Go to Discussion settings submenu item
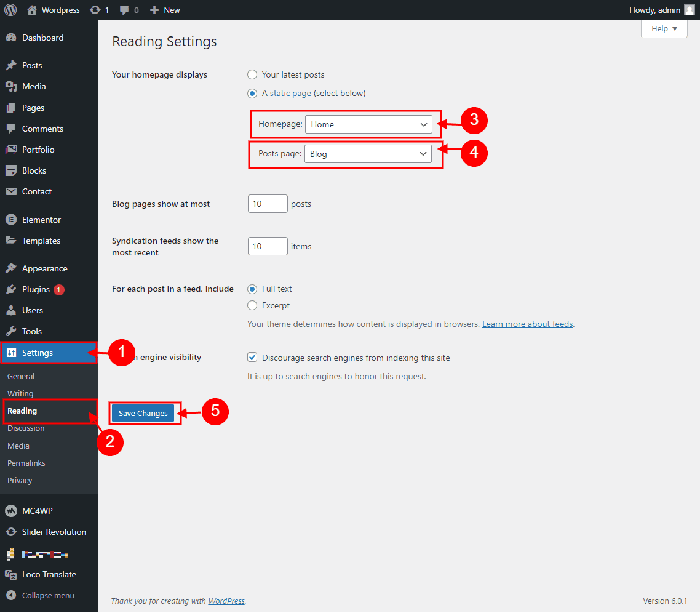Image resolution: width=700 pixels, height=613 pixels. 26,428
